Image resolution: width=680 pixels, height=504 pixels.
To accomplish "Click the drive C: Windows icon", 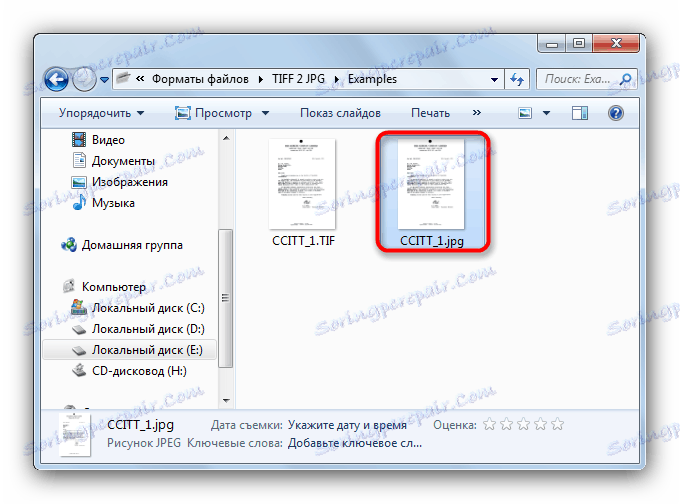I will click(x=79, y=307).
